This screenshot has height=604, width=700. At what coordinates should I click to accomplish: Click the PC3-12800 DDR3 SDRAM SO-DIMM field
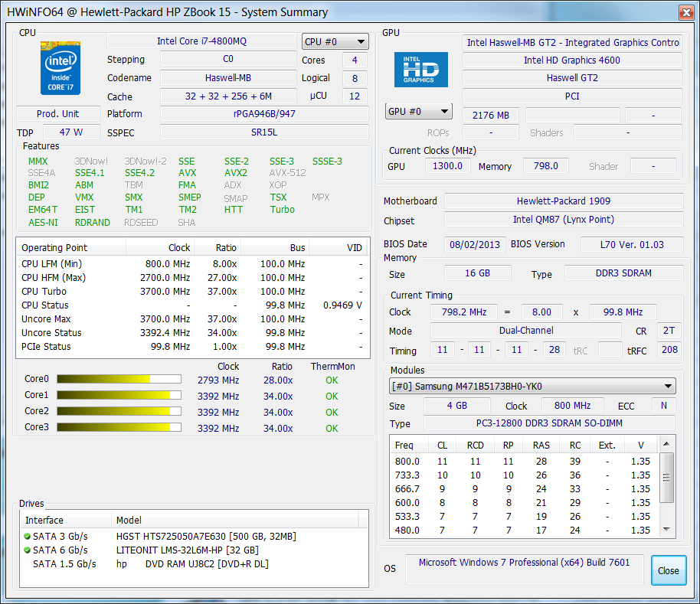549,423
